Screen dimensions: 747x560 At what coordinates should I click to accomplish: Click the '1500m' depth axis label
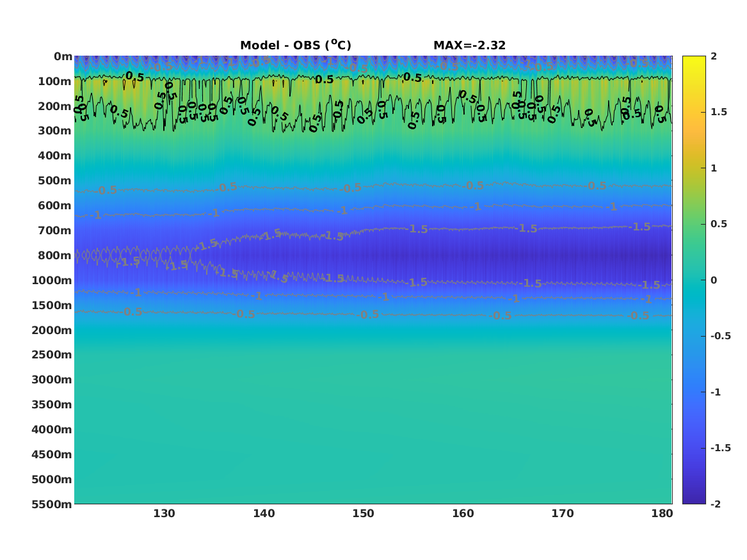click(52, 305)
